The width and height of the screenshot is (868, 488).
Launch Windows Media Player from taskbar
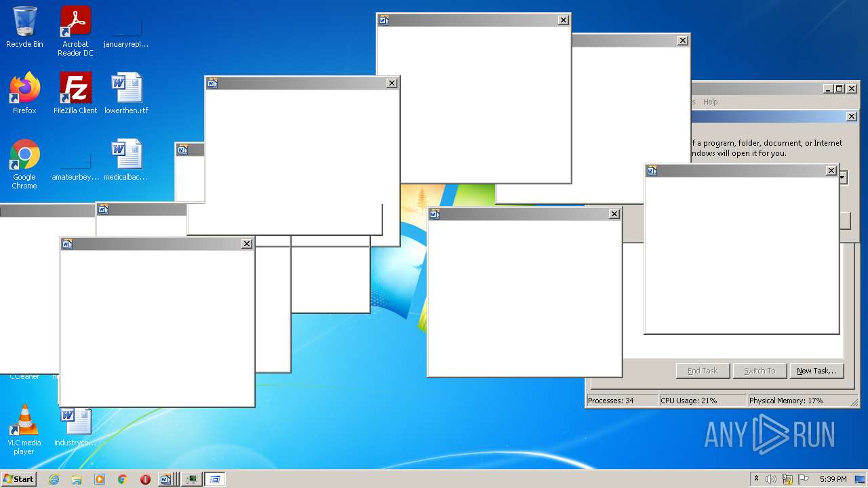click(x=100, y=479)
